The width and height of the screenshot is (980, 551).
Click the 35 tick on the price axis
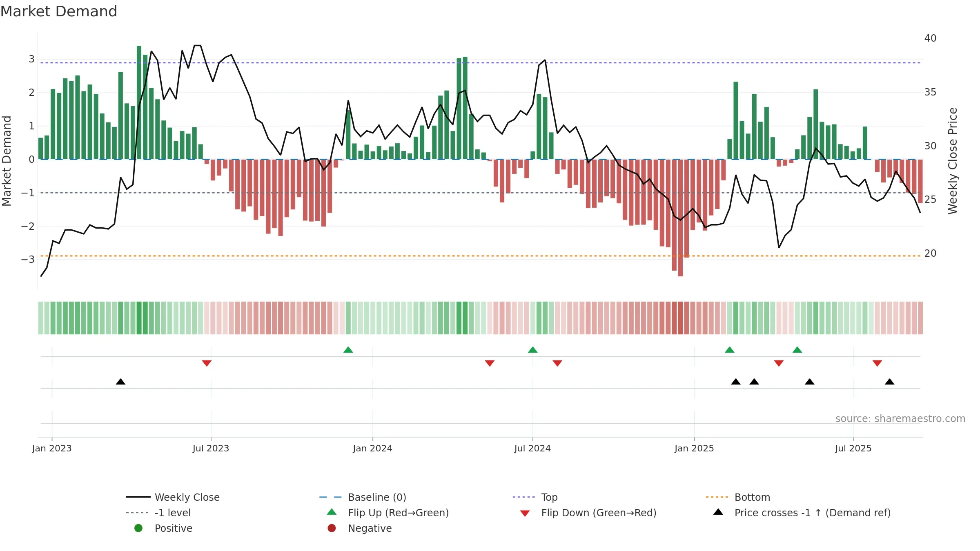point(931,92)
